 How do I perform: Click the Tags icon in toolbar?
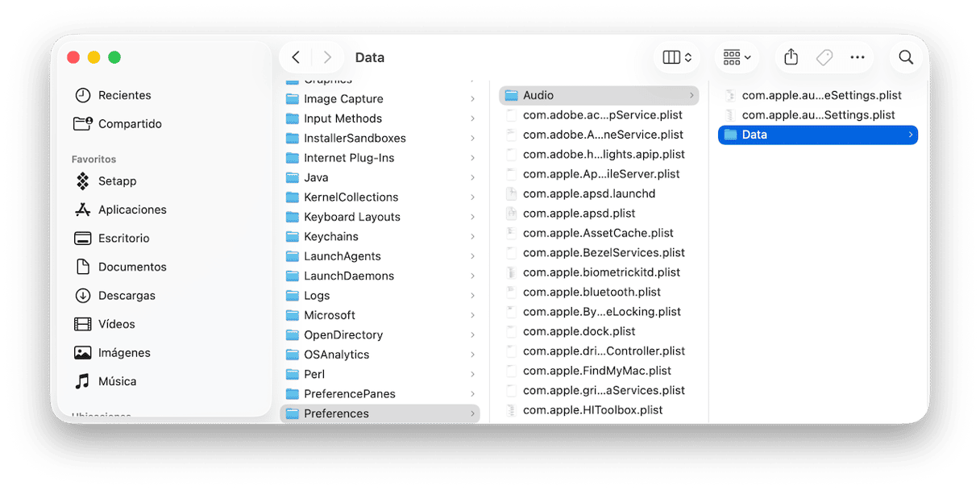(x=824, y=57)
